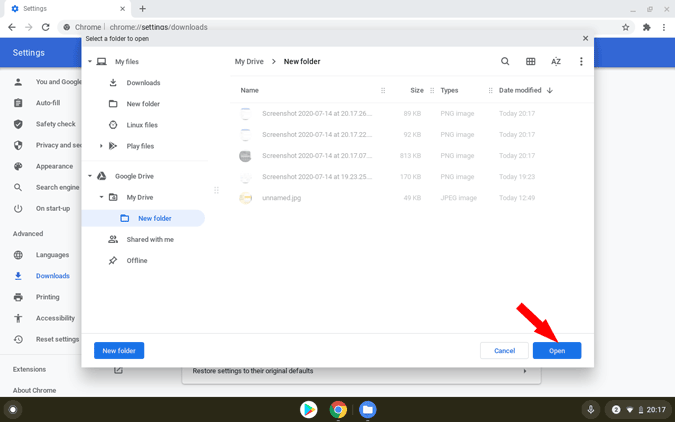Open Extensions link in Settings
The image size is (675, 422).
(x=29, y=369)
